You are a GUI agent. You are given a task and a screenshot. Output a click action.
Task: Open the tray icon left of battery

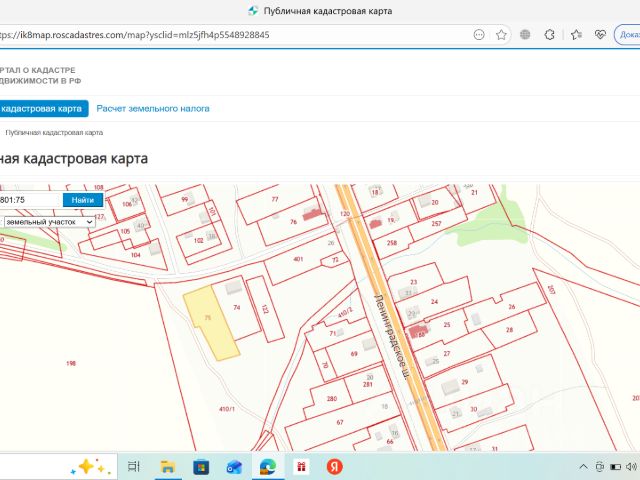600,467
